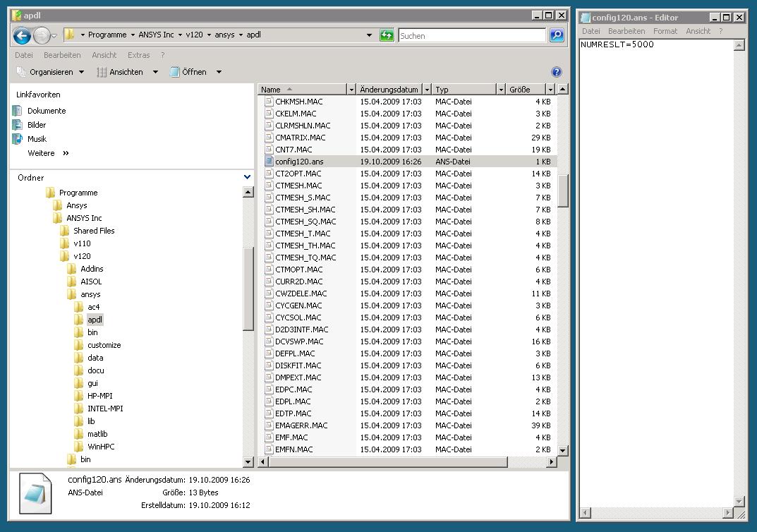
Task: Click the Musik favorite link
Action: (x=37, y=139)
